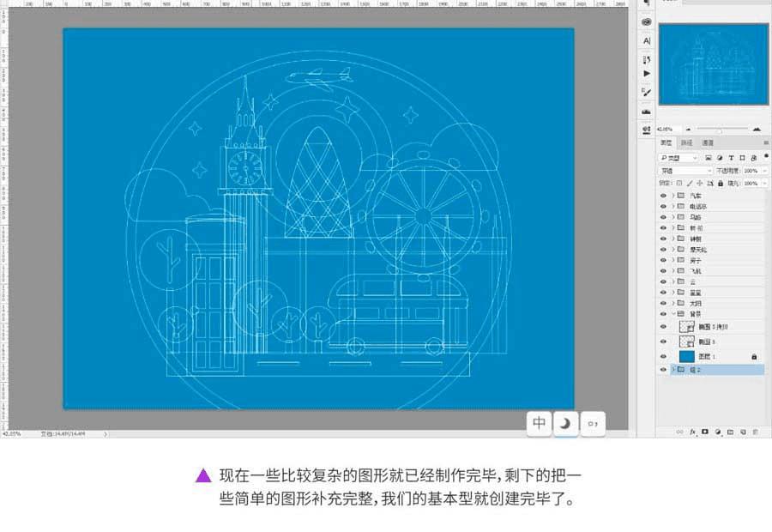Expand the 太阳 layer group chevron
Screen dimensions: 772x532
(673, 303)
